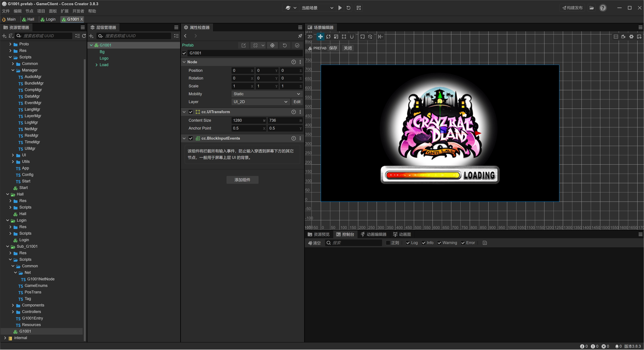This screenshot has height=350, width=644.
Task: Click 保存 to save the prefab
Action: coord(333,48)
